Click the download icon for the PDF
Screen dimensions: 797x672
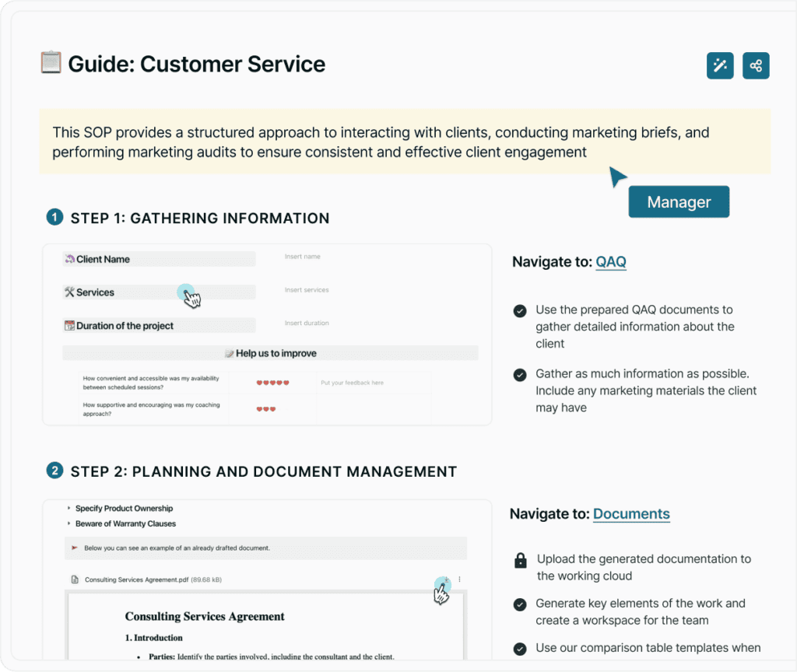pyautogui.click(x=444, y=579)
